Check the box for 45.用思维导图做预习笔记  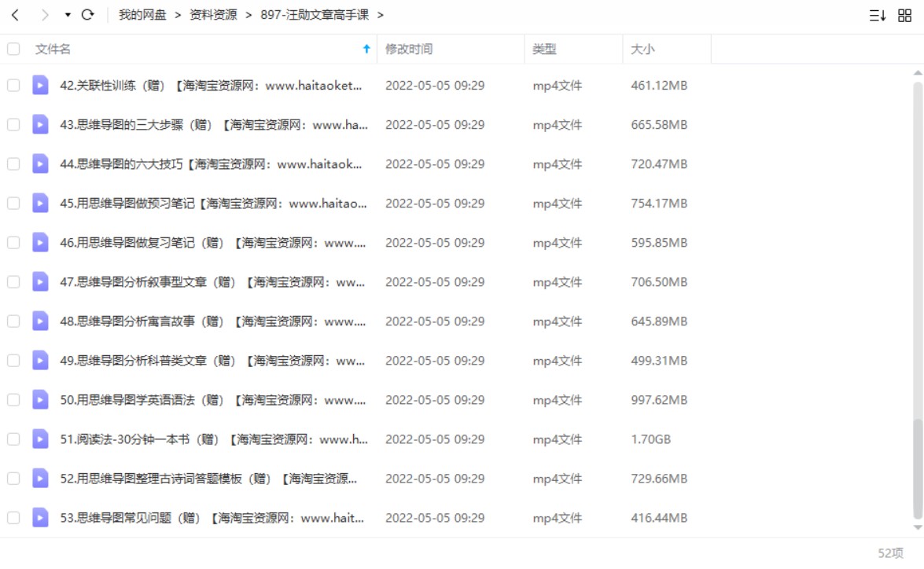click(13, 204)
